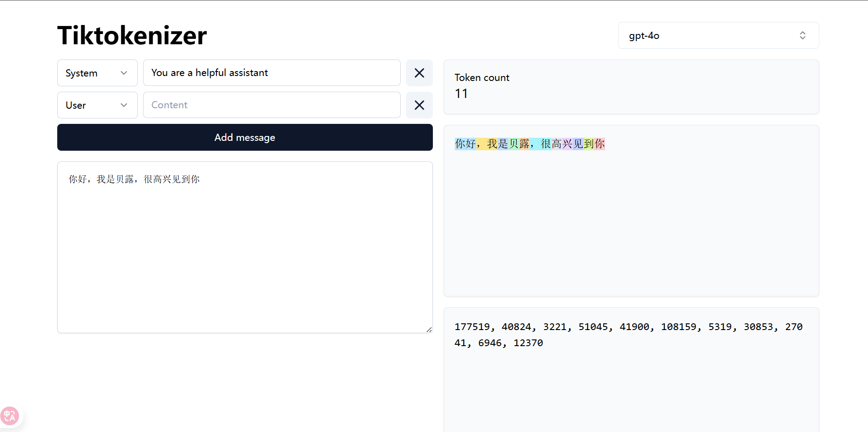Grab the textarea resize handle corner
This screenshot has height=432, width=868.
pos(429,330)
